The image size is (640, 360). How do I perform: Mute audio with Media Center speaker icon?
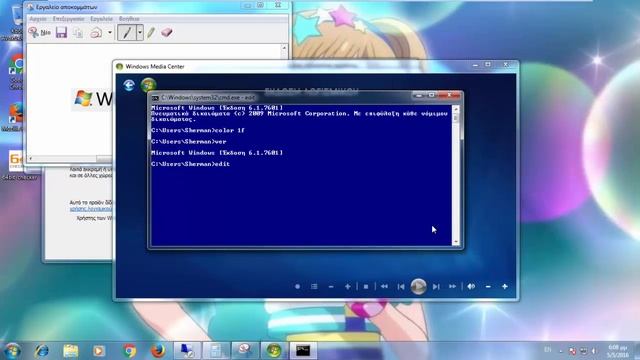(x=471, y=287)
